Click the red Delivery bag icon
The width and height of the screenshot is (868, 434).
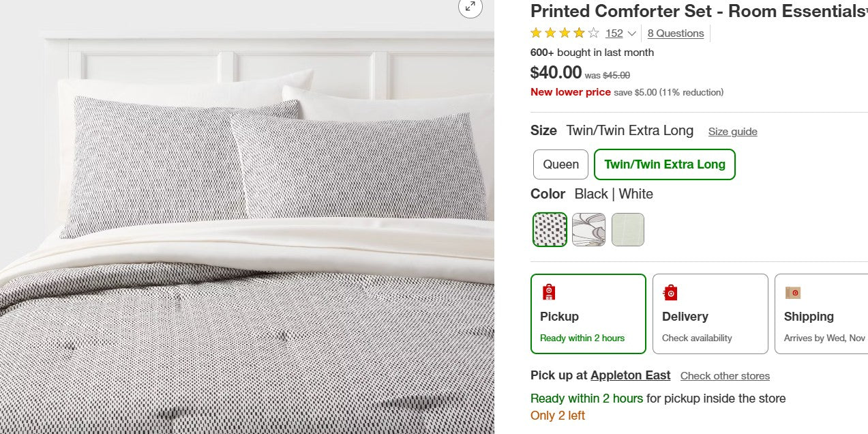(671, 292)
